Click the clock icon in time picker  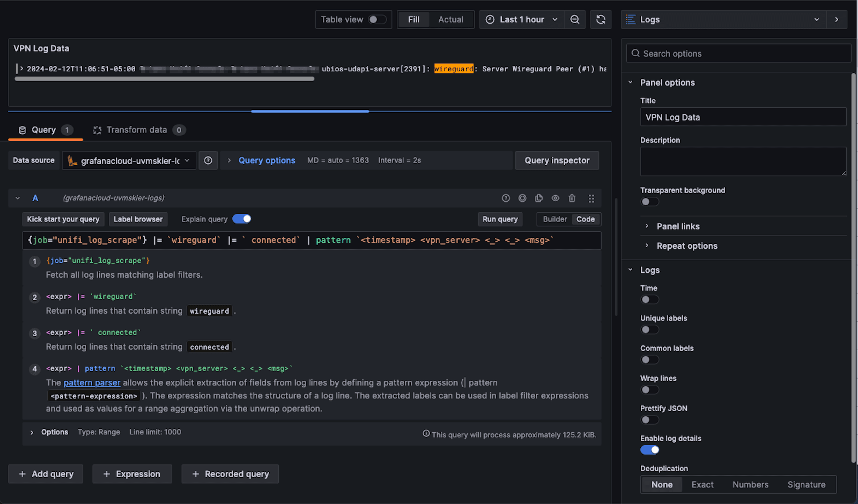(490, 19)
